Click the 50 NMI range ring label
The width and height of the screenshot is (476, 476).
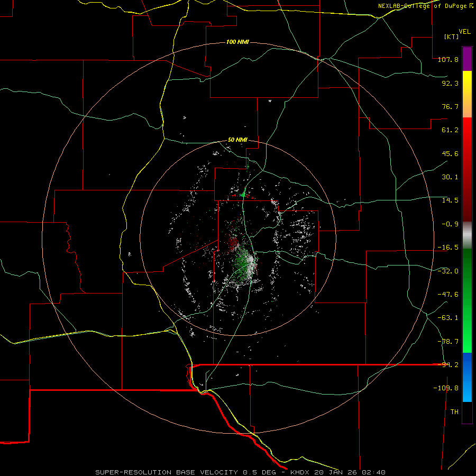[x=237, y=140]
